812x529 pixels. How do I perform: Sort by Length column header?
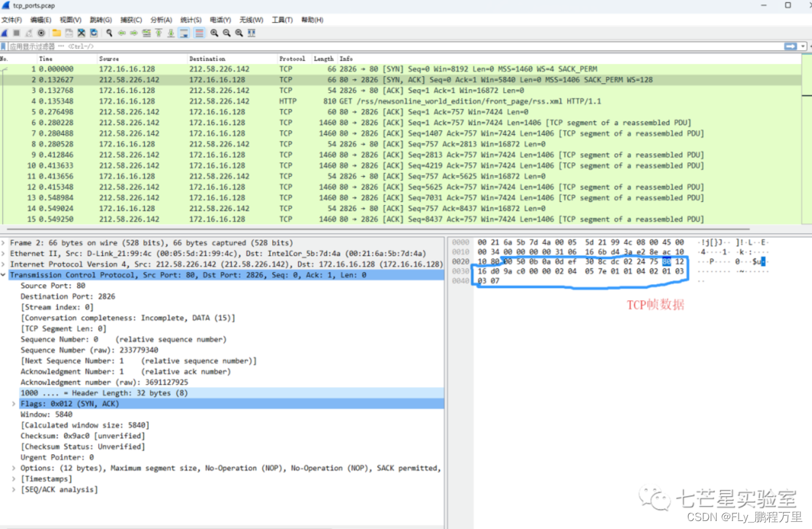click(324, 59)
